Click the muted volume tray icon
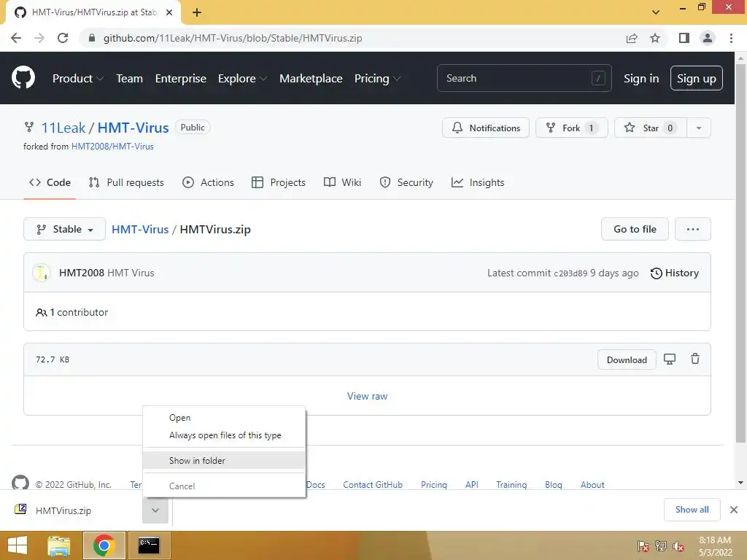This screenshot has height=560, width=747. coord(678,545)
